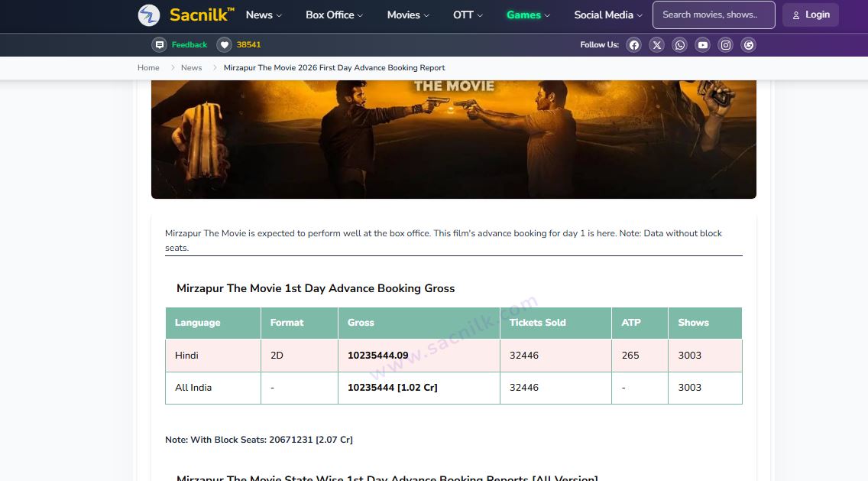
Task: Select the like count 38541
Action: pyautogui.click(x=248, y=45)
